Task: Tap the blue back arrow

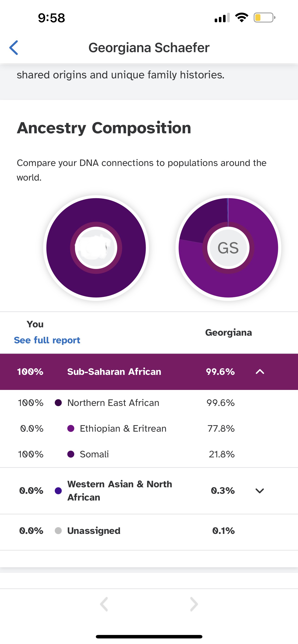Action: pos(14,48)
